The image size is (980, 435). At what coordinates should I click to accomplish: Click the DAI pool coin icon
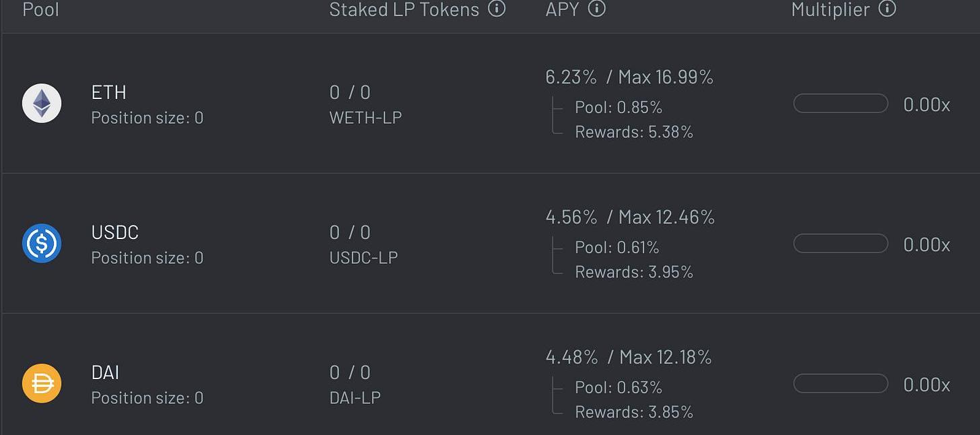(x=42, y=383)
